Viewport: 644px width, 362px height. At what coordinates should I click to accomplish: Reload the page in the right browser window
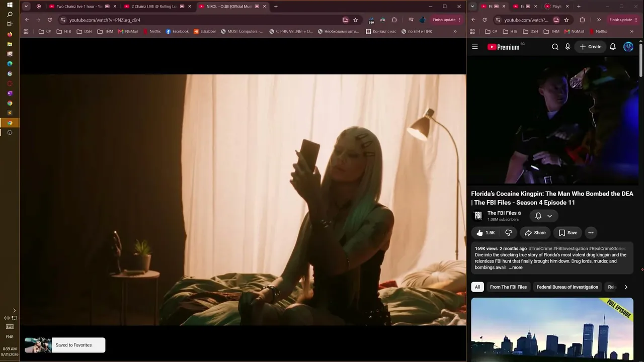485,20
